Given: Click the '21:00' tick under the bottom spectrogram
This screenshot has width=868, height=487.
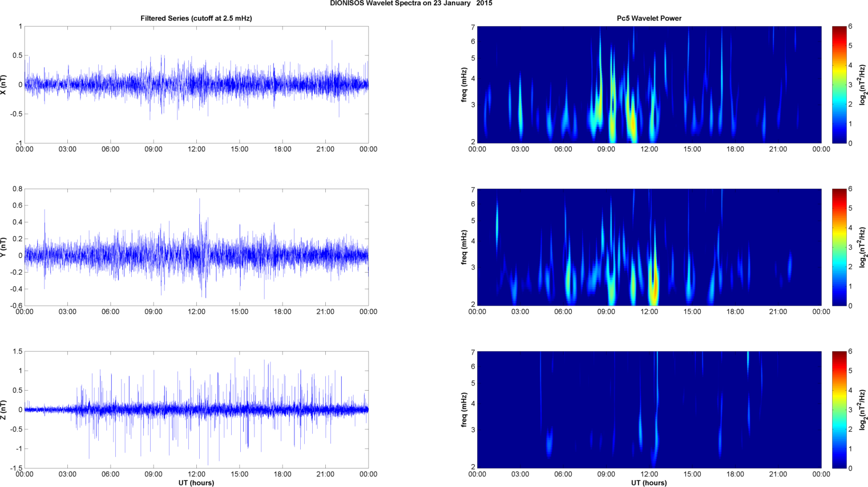Looking at the screenshot, I should [x=778, y=474].
